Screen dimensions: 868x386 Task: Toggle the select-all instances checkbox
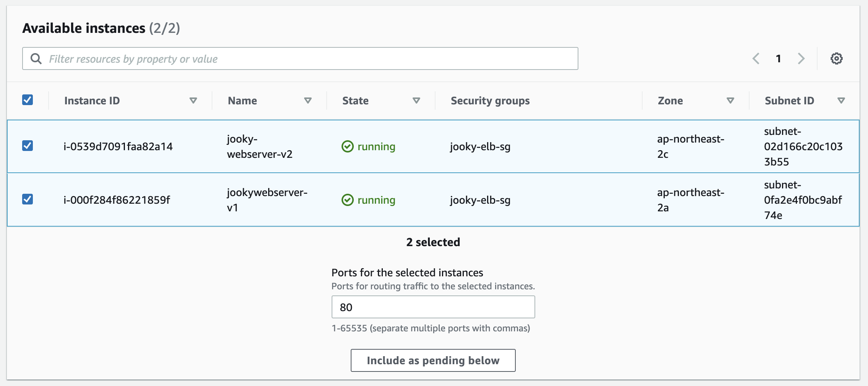click(x=28, y=100)
